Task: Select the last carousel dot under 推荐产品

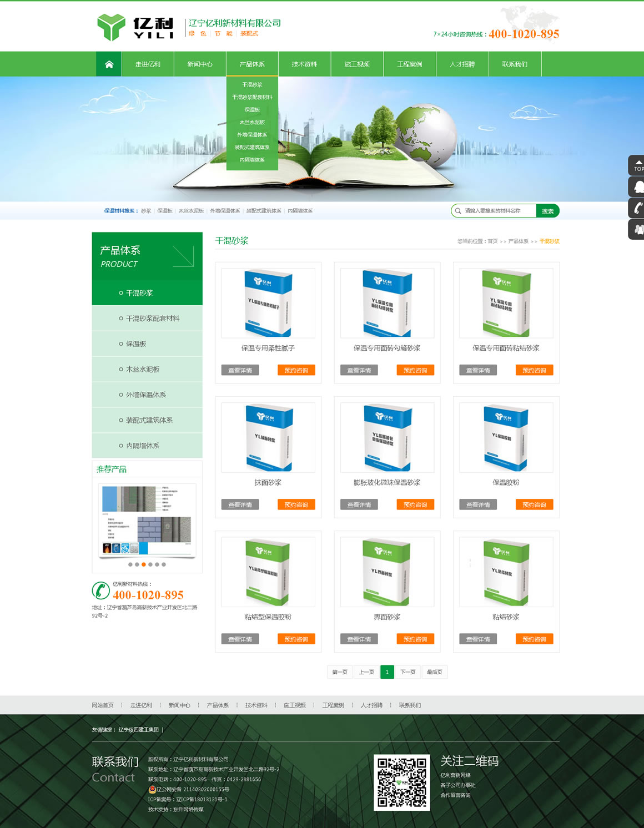Action: tap(164, 564)
